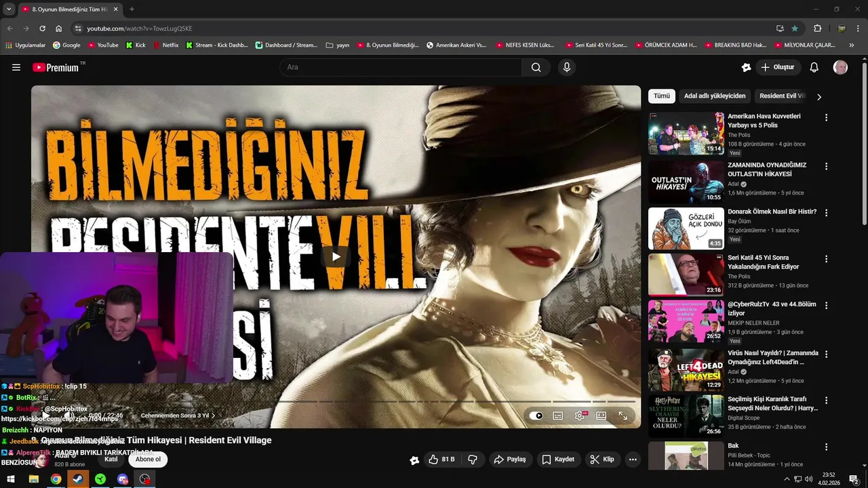Open the Chrome tab search dropdown arrow
The height and width of the screenshot is (488, 868).
coord(9,9)
